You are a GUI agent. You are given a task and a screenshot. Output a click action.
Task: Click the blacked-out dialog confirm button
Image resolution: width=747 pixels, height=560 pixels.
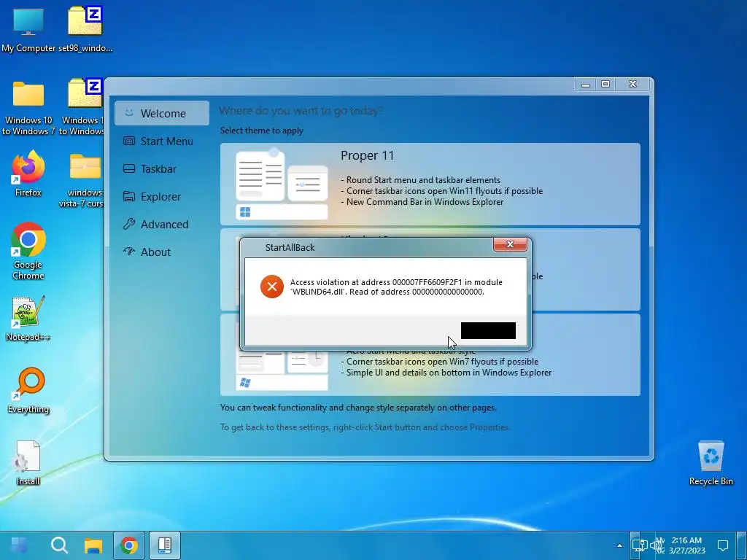coord(488,330)
